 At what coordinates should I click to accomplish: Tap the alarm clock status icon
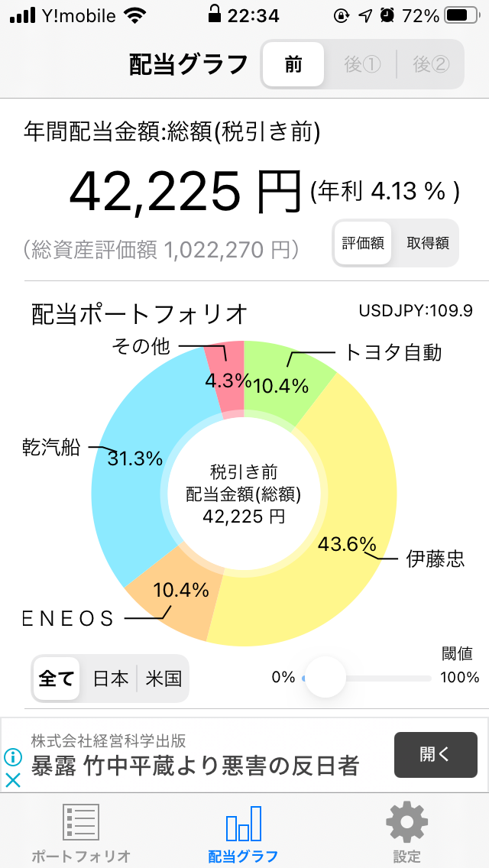pos(387,15)
